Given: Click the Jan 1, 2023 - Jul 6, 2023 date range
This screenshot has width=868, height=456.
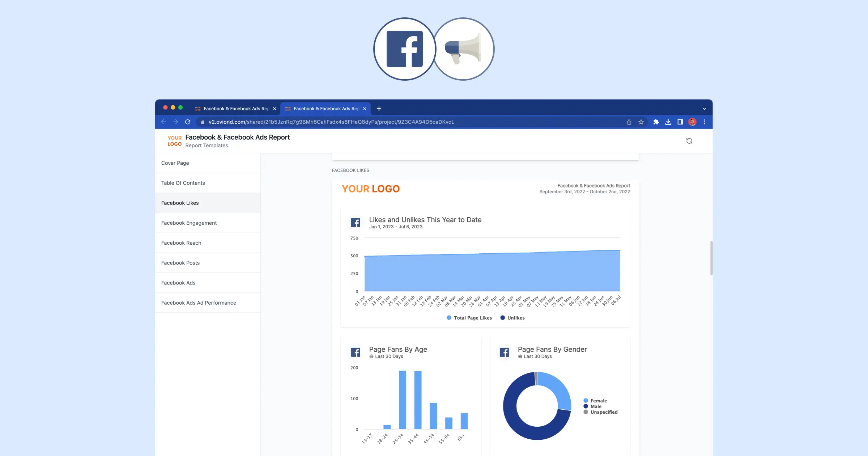Looking at the screenshot, I should (x=396, y=227).
